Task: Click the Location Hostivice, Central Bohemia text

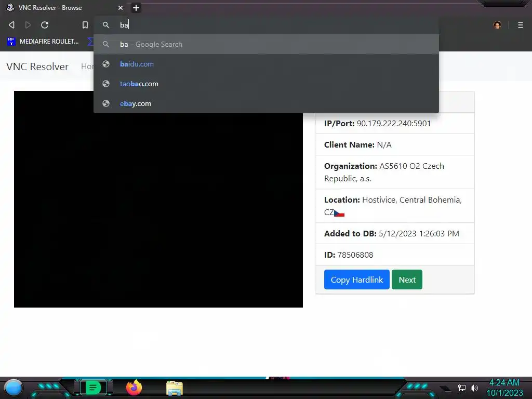Action: pyautogui.click(x=393, y=206)
